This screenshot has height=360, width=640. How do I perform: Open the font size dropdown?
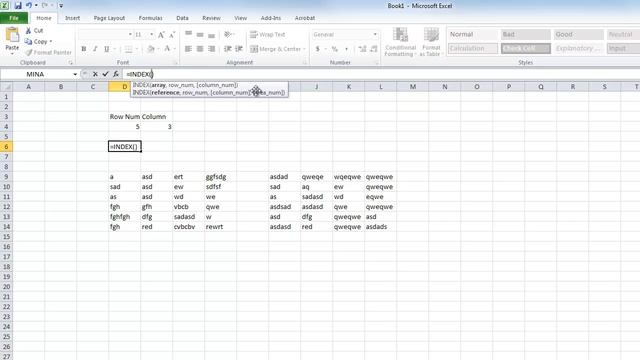[151, 34]
